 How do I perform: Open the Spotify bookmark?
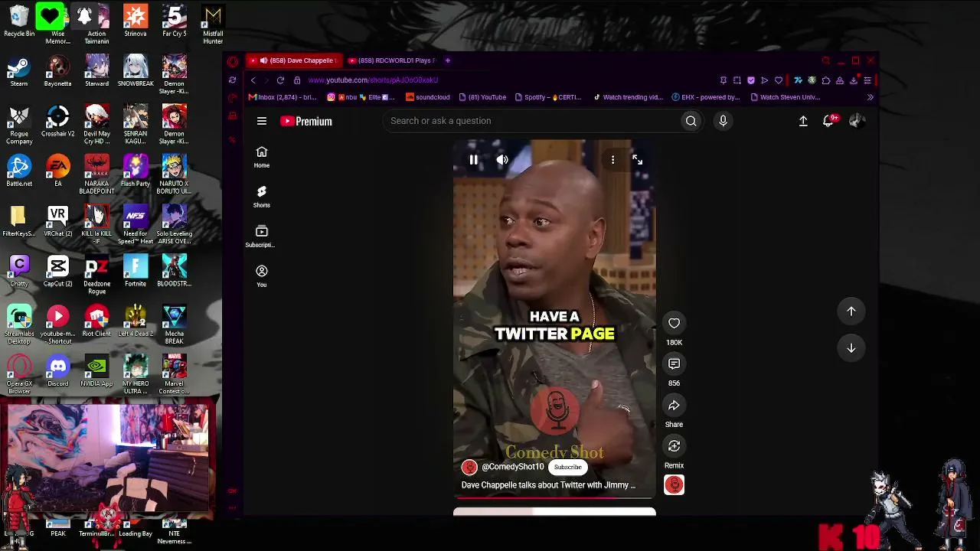click(548, 97)
